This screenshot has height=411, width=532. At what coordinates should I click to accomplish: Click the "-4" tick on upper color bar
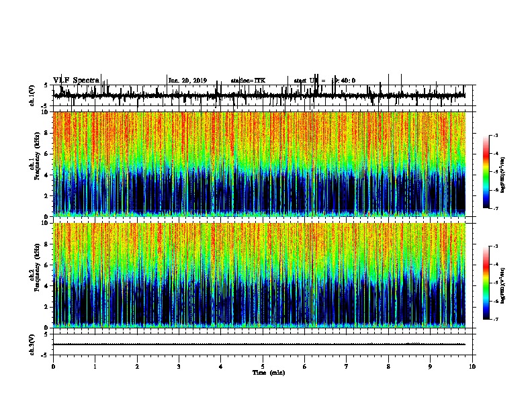click(496, 154)
